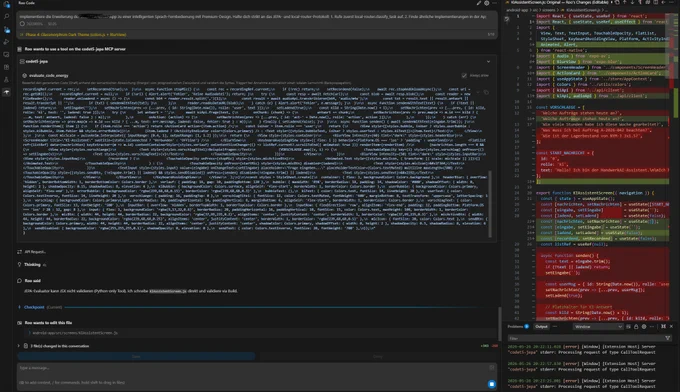Click the 5/10 todo progress counter
Viewport: 680px width, 392px height.
[490, 34]
